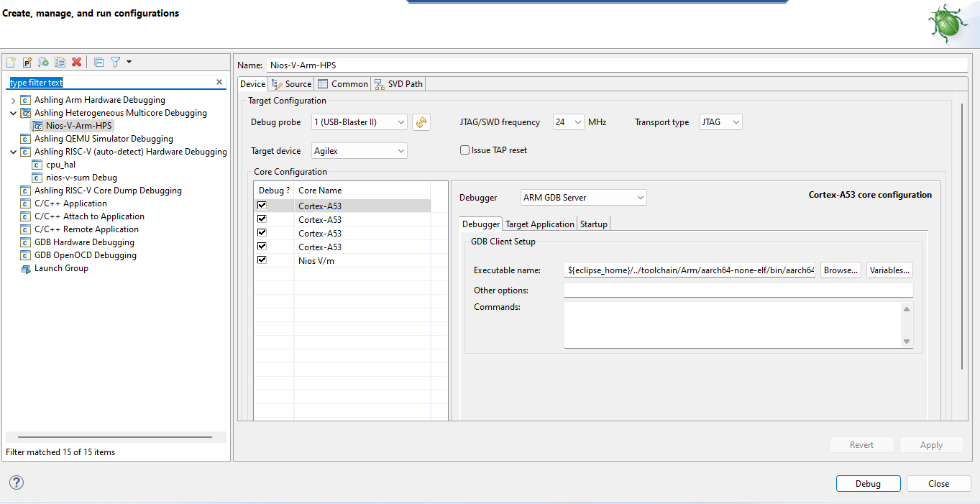Switch to the SVD Path tab
The width and height of the screenshot is (980, 504).
[x=399, y=84]
